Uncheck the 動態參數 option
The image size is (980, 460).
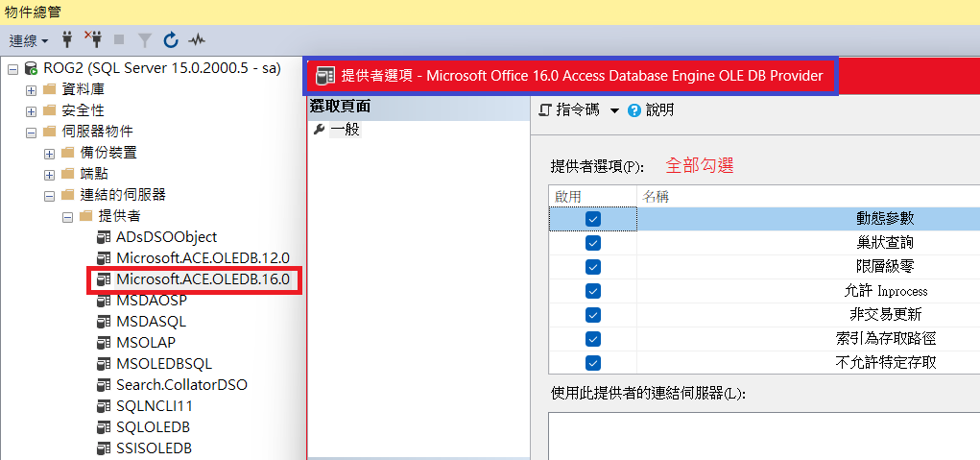[593, 219]
